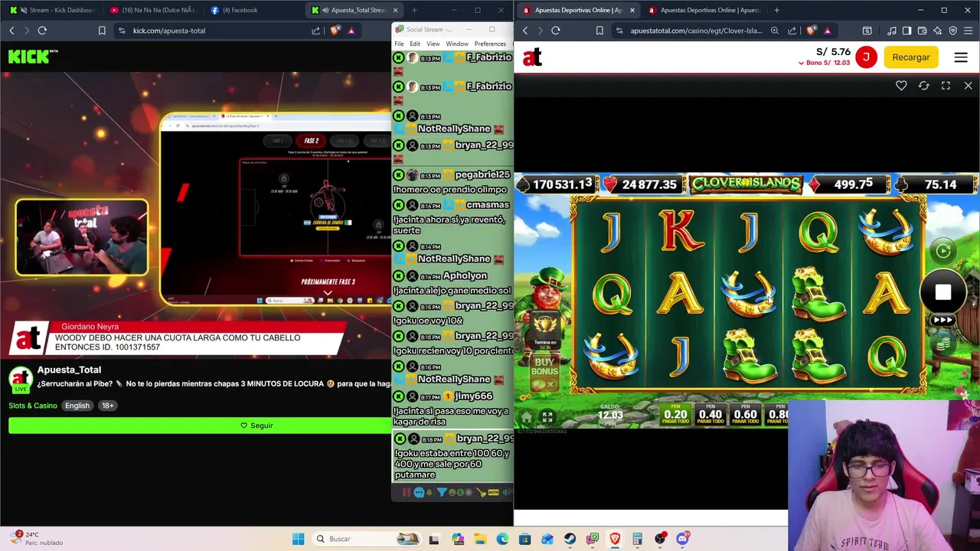This screenshot has width=980, height=551.
Task: Open the Slots & Casino category link
Action: [33, 406]
